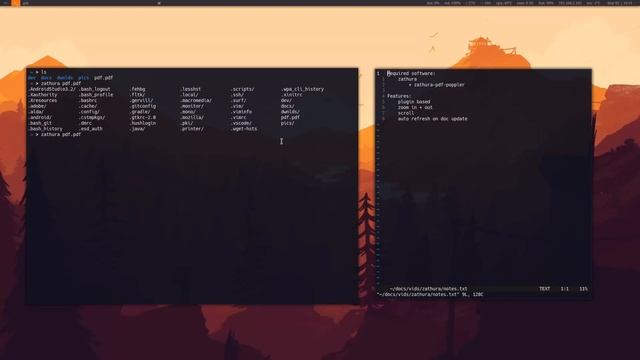Click the dwnlds/ entry in last column
The height and width of the screenshot is (360, 640).
(x=290, y=112)
